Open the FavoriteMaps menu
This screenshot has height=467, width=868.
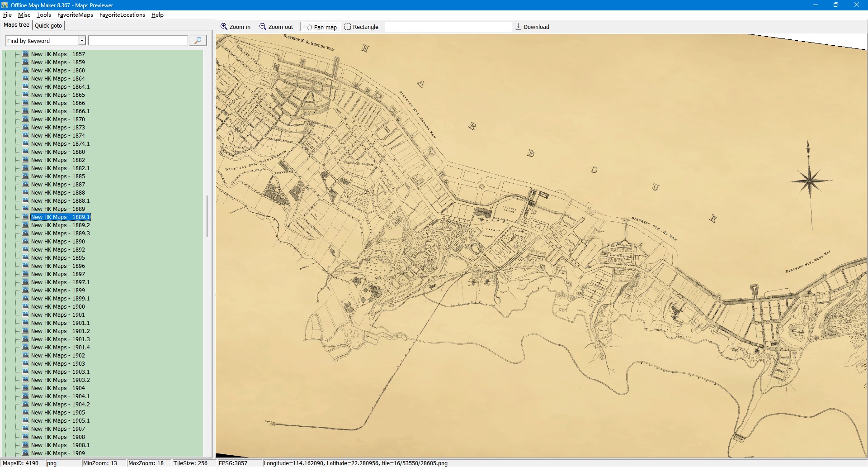click(75, 15)
